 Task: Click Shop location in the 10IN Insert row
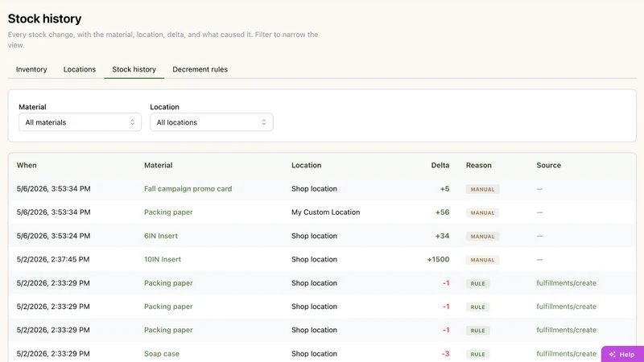tap(314, 259)
